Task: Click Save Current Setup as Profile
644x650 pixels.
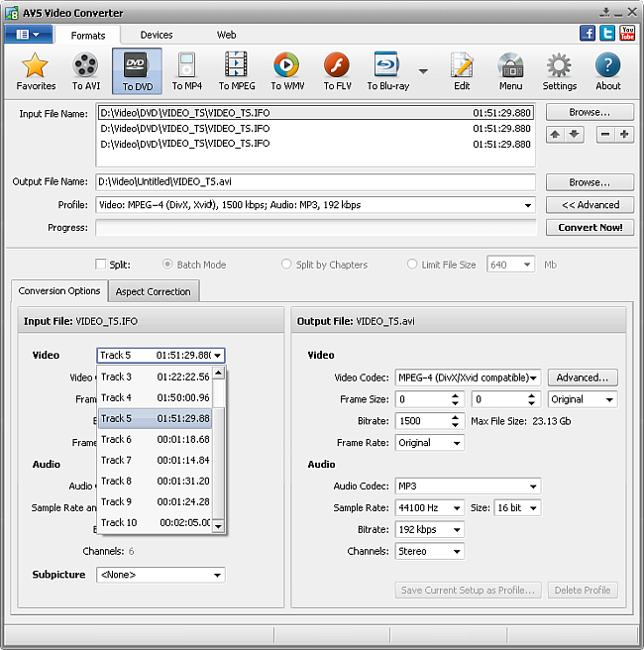Action: click(468, 590)
